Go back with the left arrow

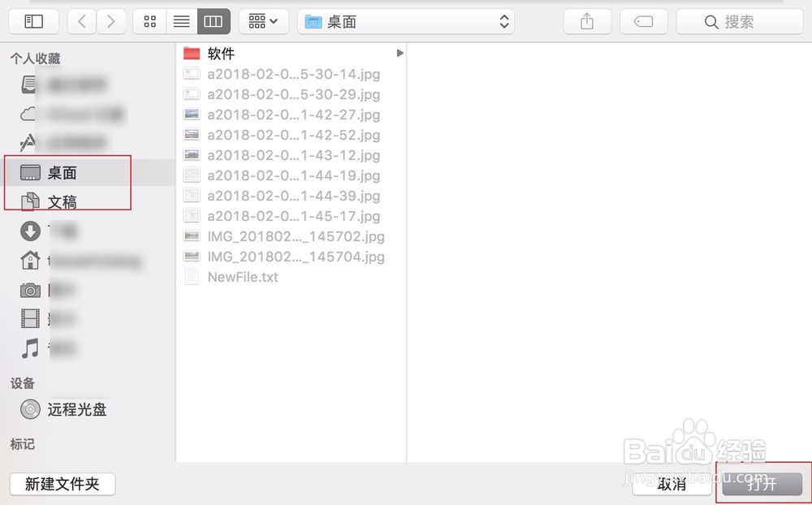(x=82, y=21)
